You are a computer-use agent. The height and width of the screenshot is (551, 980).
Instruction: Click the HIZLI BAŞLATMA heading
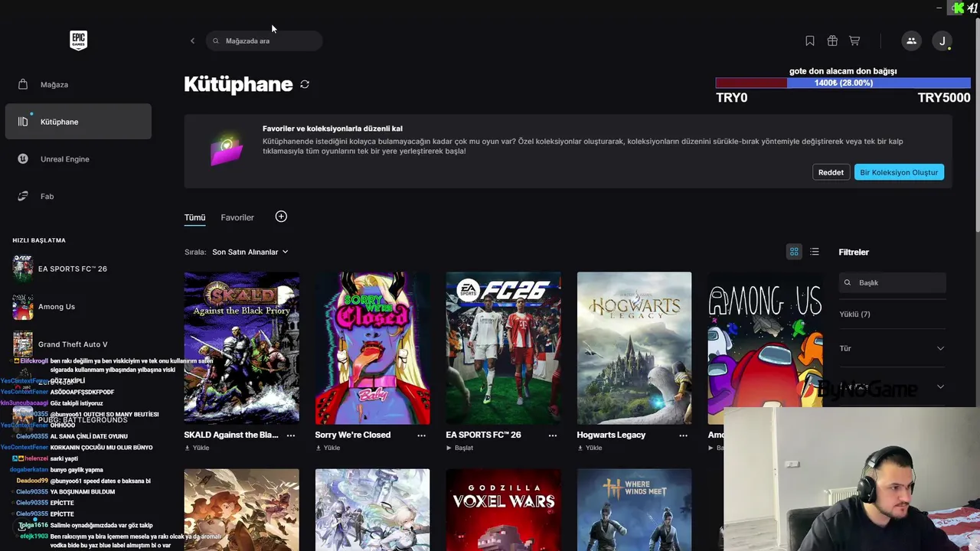click(39, 240)
